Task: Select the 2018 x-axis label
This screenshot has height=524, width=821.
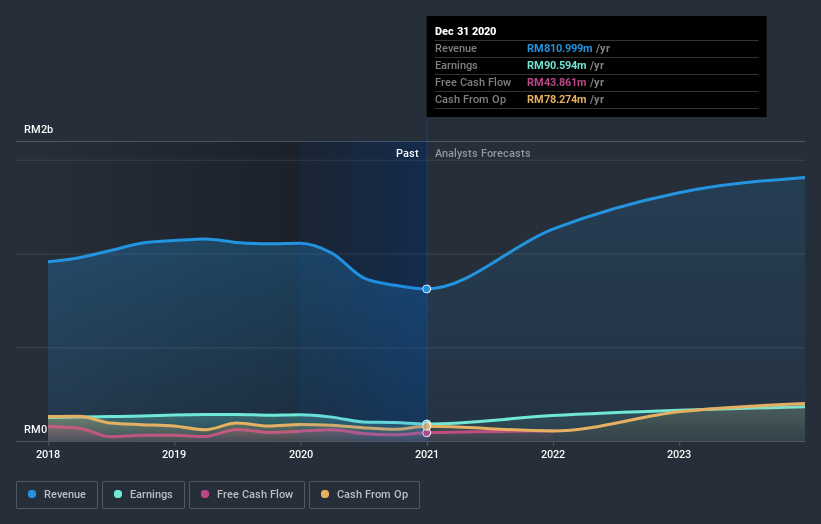Action: [48, 454]
